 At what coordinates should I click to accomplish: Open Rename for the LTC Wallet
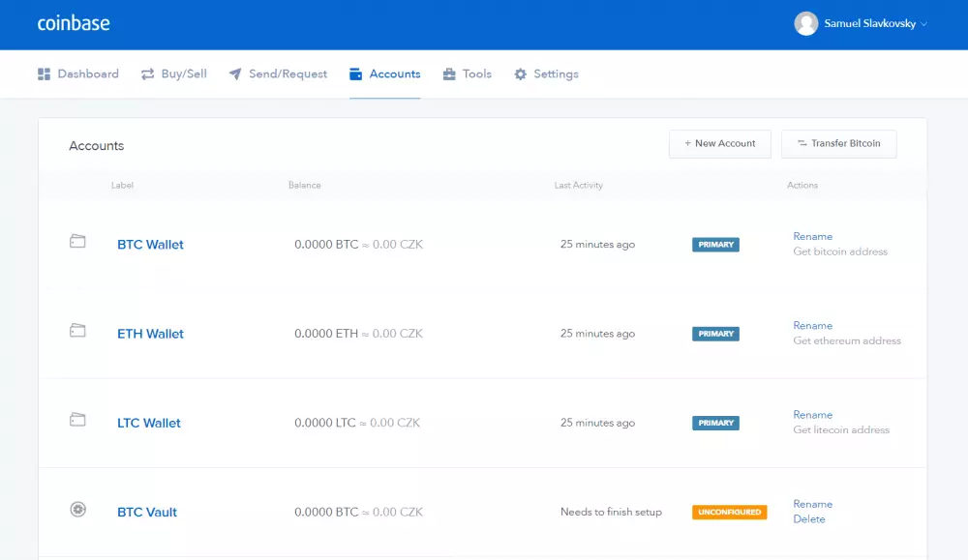pos(813,414)
